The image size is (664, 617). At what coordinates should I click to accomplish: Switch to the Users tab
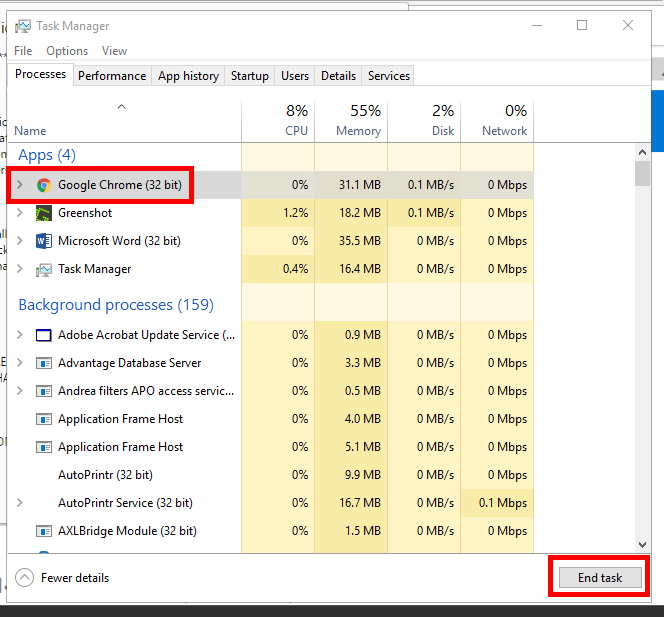point(295,76)
